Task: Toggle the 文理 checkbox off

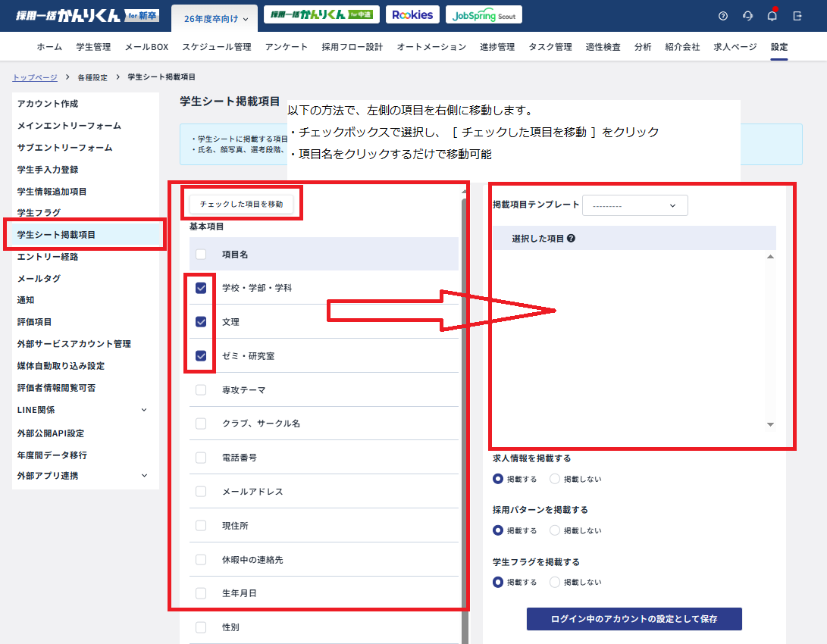Action: tap(200, 321)
